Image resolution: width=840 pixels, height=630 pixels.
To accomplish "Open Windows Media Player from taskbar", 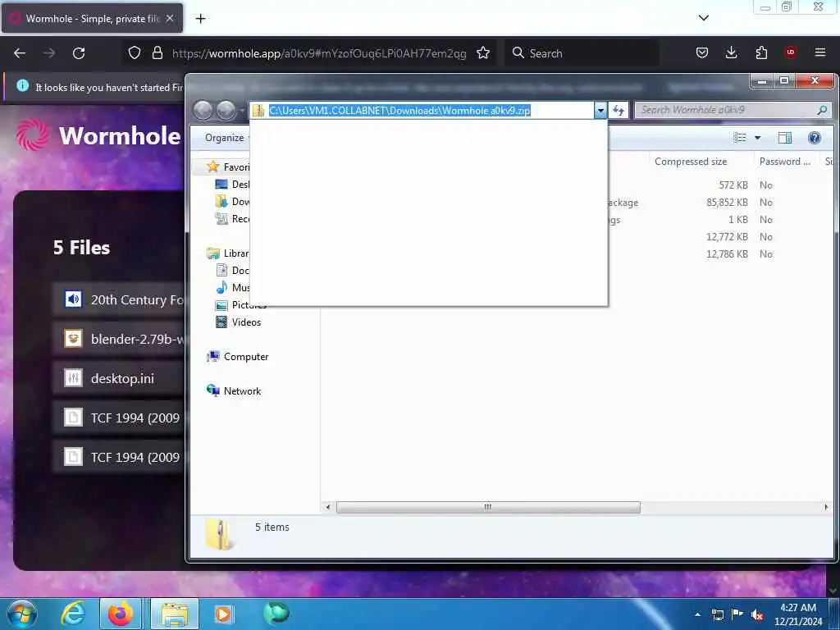I will (x=223, y=614).
